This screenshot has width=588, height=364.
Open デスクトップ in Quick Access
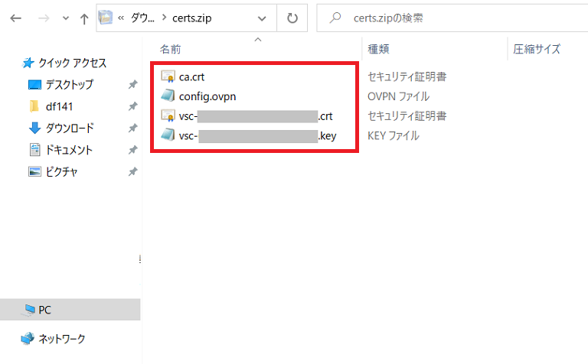[x=69, y=84]
